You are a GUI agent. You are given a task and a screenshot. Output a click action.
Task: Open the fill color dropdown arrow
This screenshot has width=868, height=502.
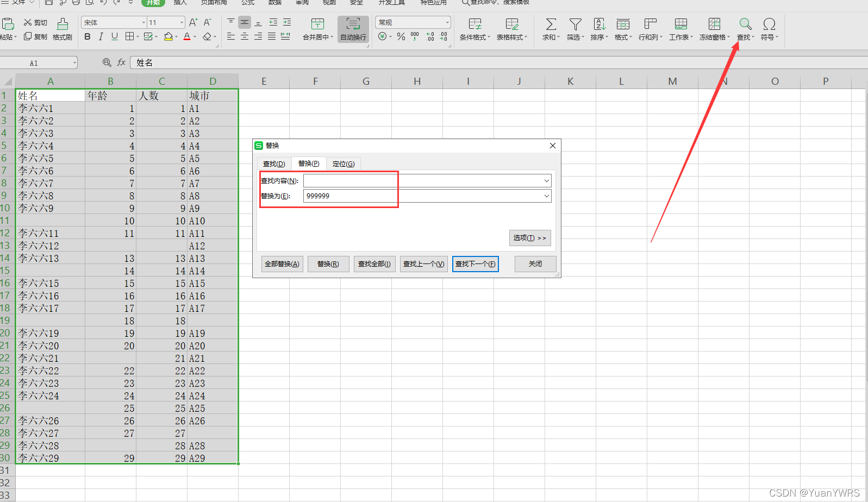177,37
